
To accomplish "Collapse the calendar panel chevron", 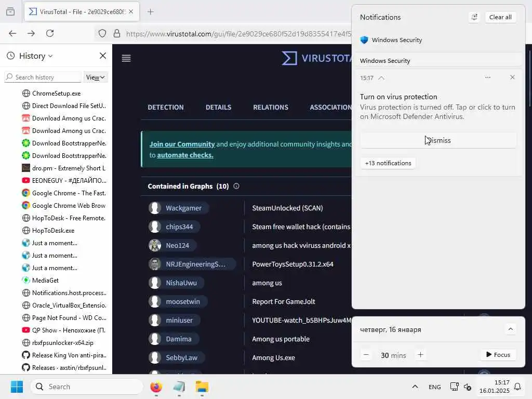I will click(x=510, y=329).
